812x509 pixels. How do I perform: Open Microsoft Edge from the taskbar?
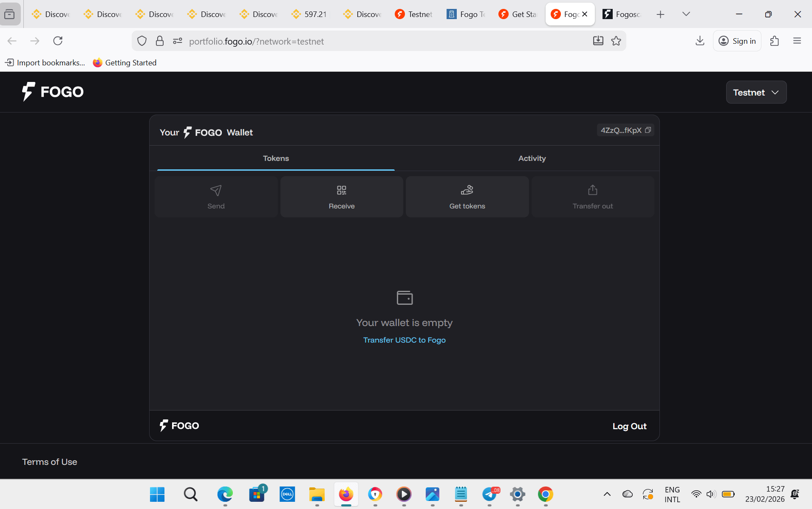click(x=225, y=494)
